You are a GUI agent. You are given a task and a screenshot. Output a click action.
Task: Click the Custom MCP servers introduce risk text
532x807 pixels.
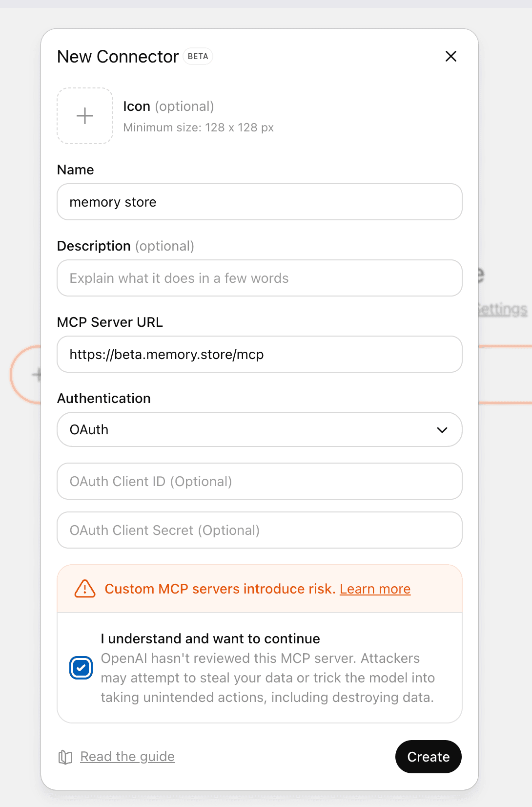[x=220, y=589]
